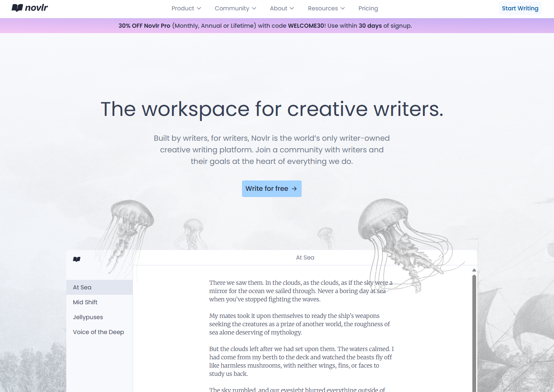This screenshot has height=392, width=554.
Task: Click the scrollbar up arrow in editor
Action: click(x=474, y=270)
